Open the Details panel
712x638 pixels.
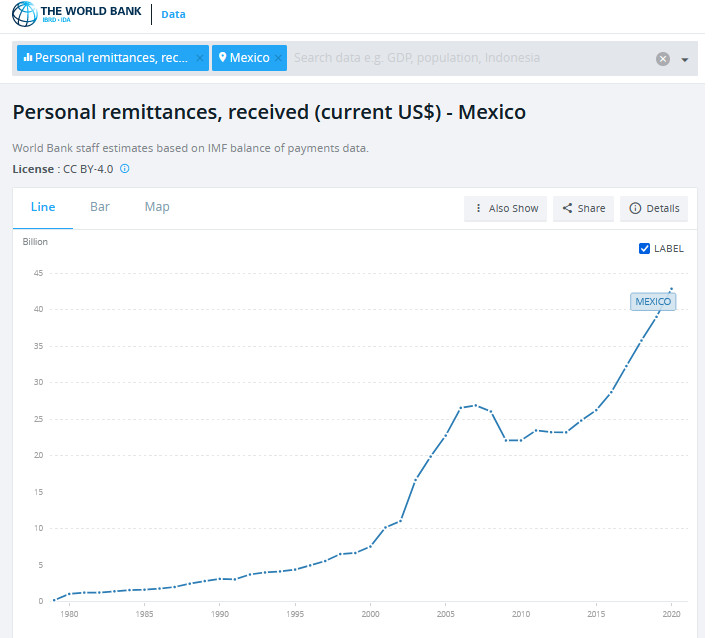pyautogui.click(x=655, y=208)
